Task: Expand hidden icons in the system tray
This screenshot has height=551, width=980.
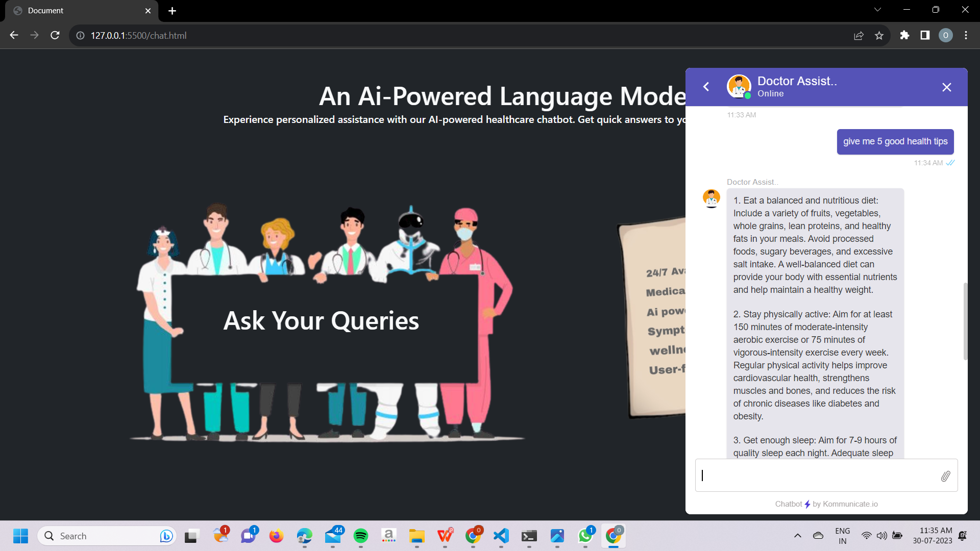Action: 798,536
